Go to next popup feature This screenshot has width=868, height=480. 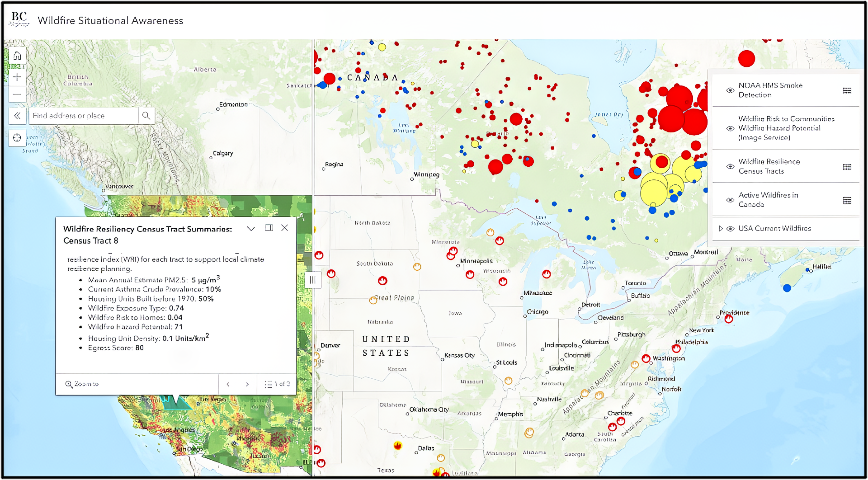[247, 384]
